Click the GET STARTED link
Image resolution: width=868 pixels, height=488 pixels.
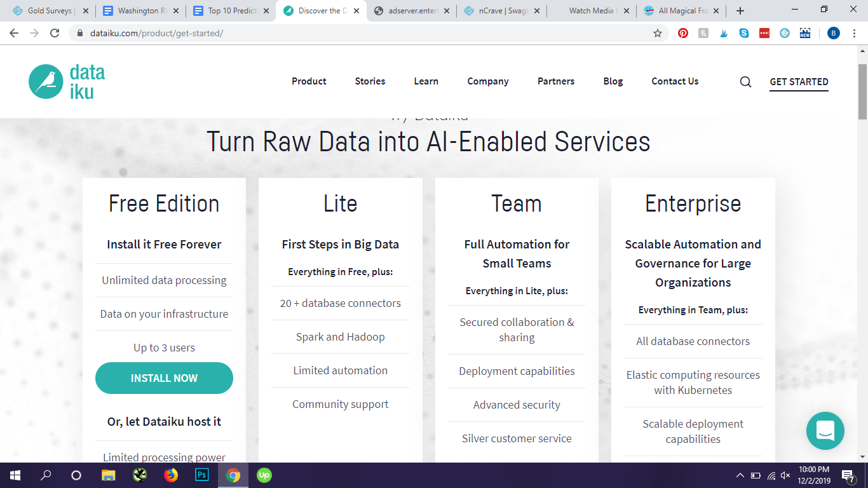pyautogui.click(x=799, y=82)
